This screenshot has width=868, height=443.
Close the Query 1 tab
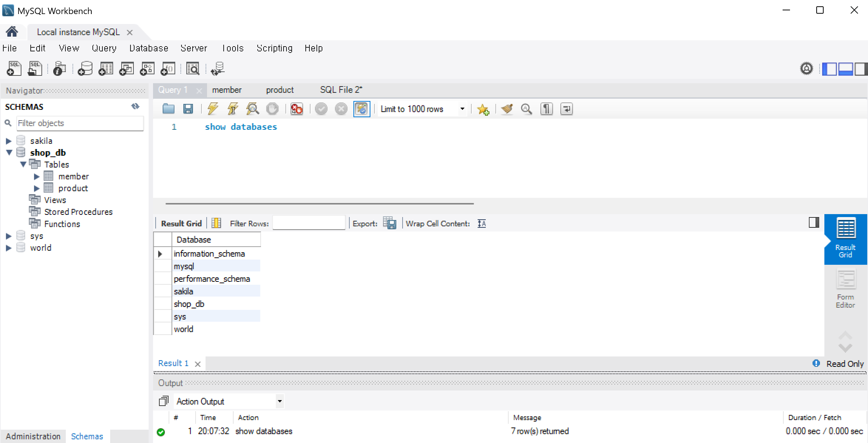pos(199,91)
